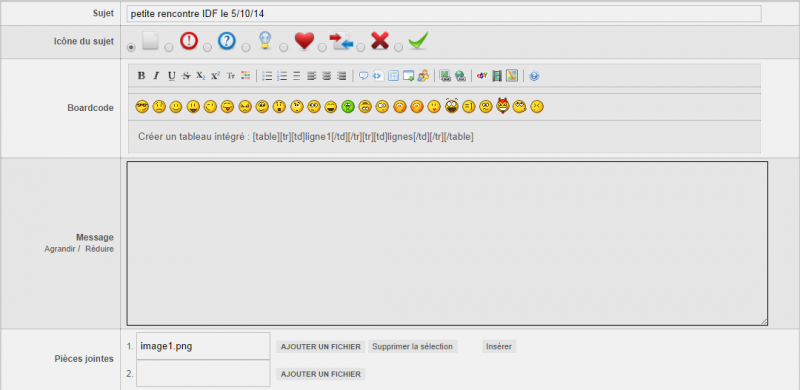
Task: Insert the big laughing smiley with hair
Action: pos(452,106)
